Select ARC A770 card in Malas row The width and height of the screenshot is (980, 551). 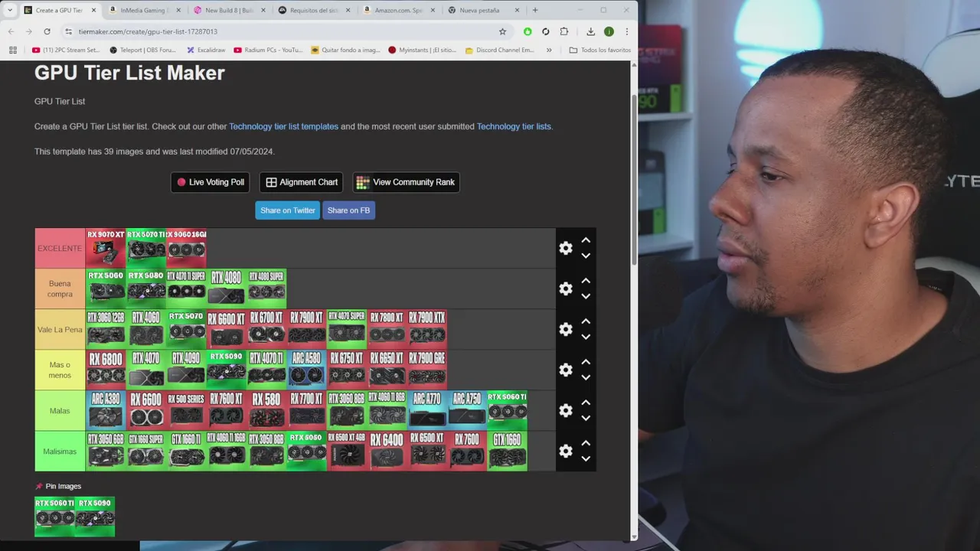click(426, 410)
